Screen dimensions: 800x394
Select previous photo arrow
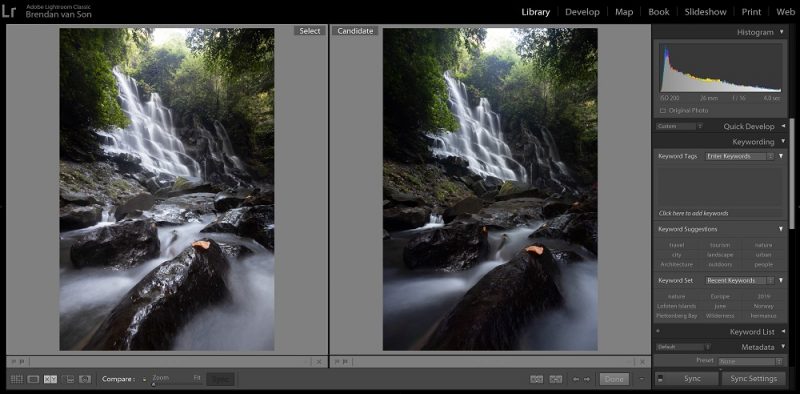[x=576, y=379]
